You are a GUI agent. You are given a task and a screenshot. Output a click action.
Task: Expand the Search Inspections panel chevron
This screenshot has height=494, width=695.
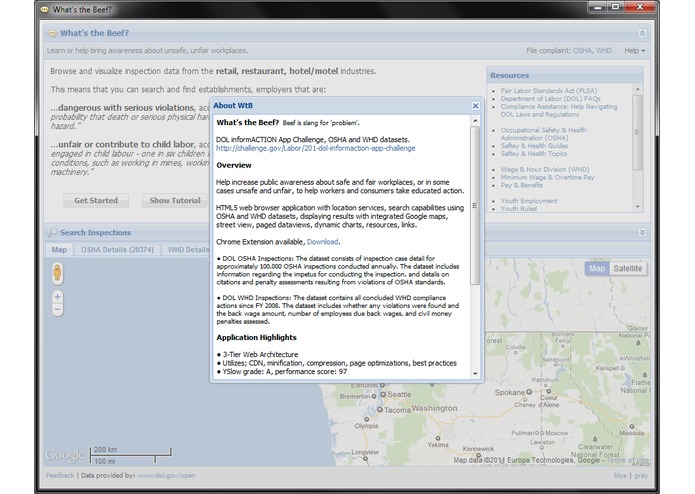(642, 233)
